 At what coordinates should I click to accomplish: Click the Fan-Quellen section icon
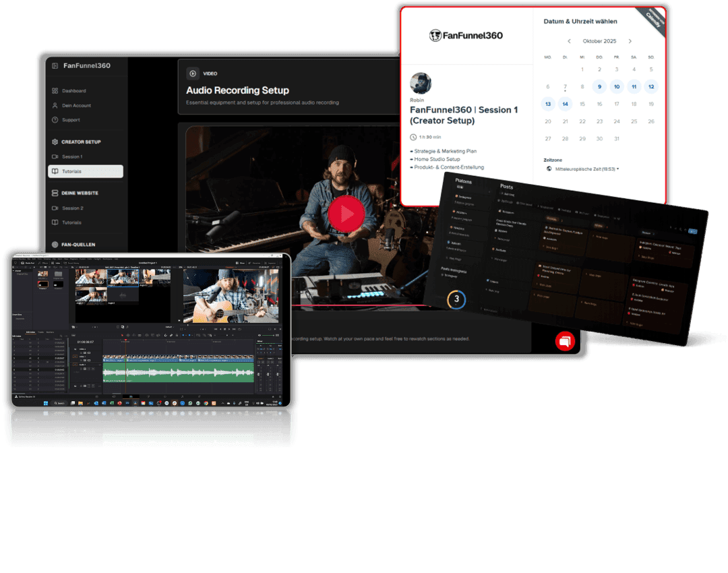[55, 245]
